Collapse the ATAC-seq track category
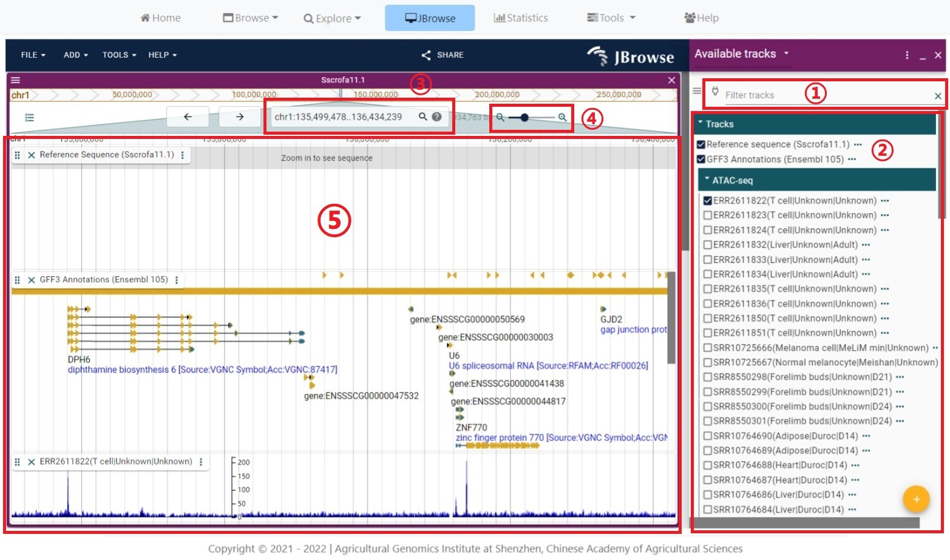950x560 pixels. (x=708, y=180)
